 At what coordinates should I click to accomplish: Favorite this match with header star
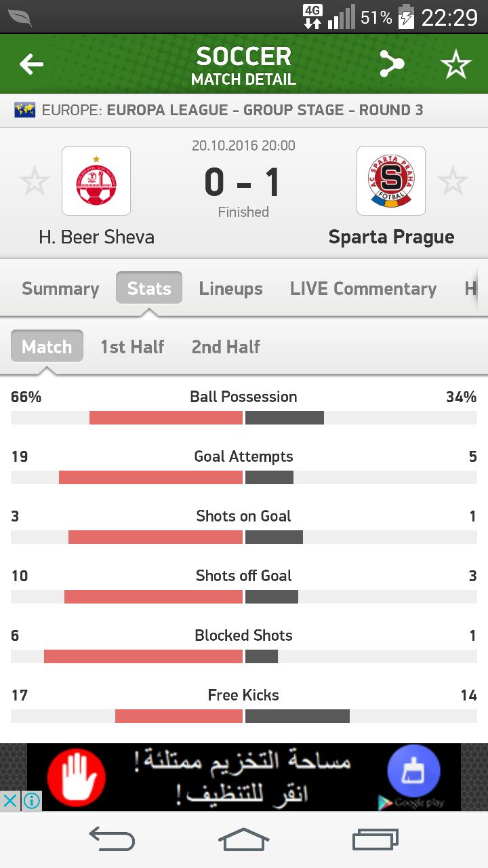(455, 65)
